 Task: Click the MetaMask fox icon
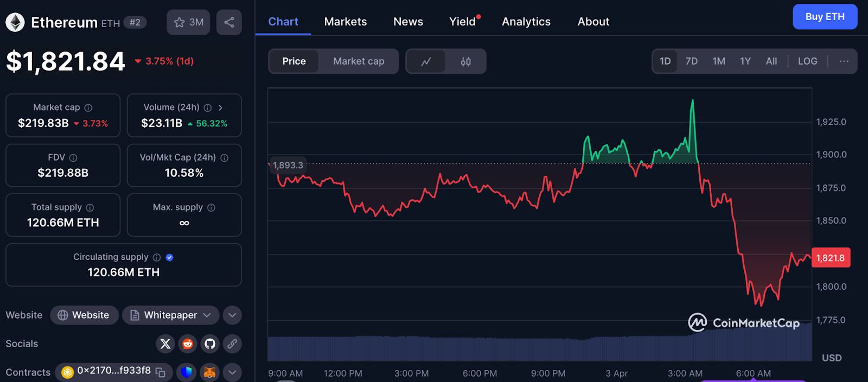tap(209, 372)
